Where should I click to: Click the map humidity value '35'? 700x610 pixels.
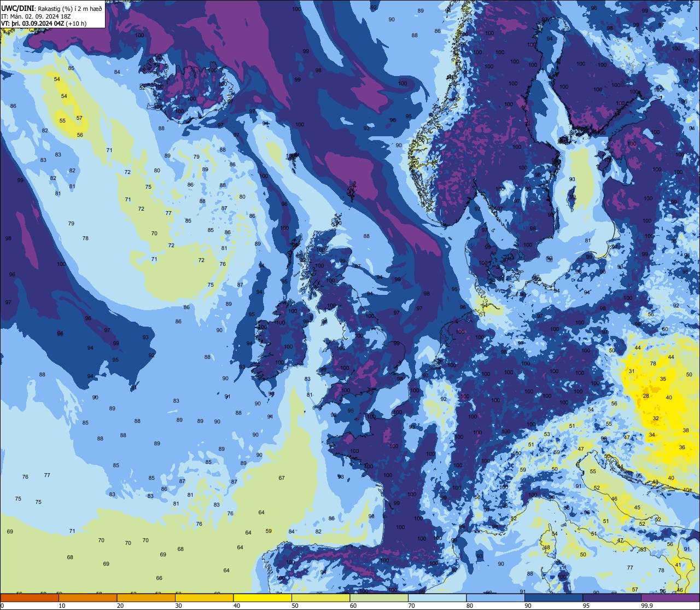click(663, 379)
